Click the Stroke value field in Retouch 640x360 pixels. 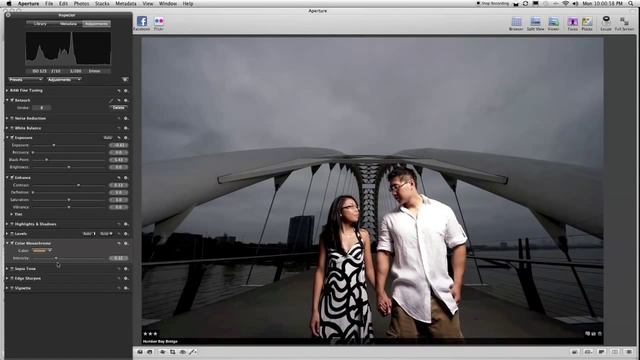coord(42,108)
